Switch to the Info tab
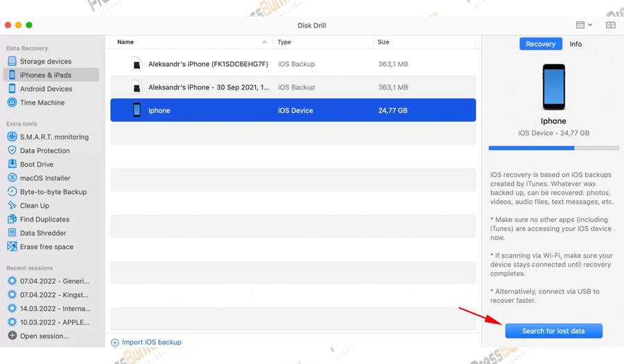624x364 pixels. click(x=575, y=44)
